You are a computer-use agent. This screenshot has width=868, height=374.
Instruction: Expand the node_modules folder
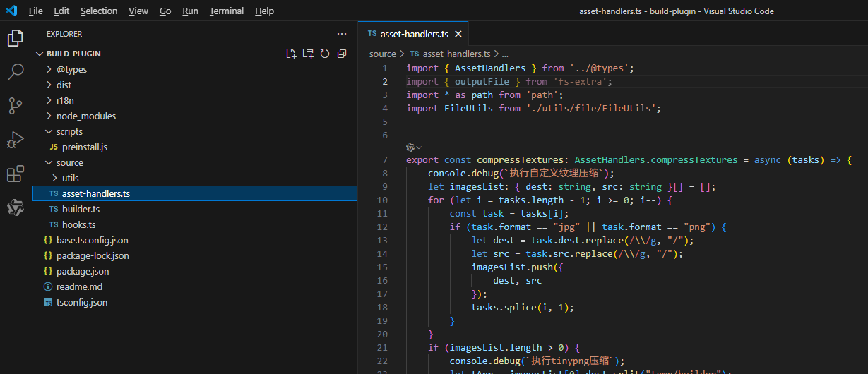[85, 116]
